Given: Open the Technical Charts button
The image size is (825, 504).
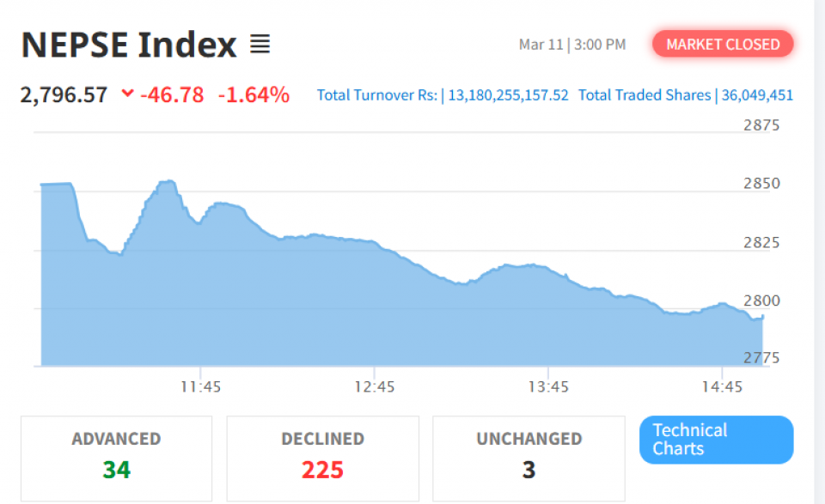Looking at the screenshot, I should point(716,440).
